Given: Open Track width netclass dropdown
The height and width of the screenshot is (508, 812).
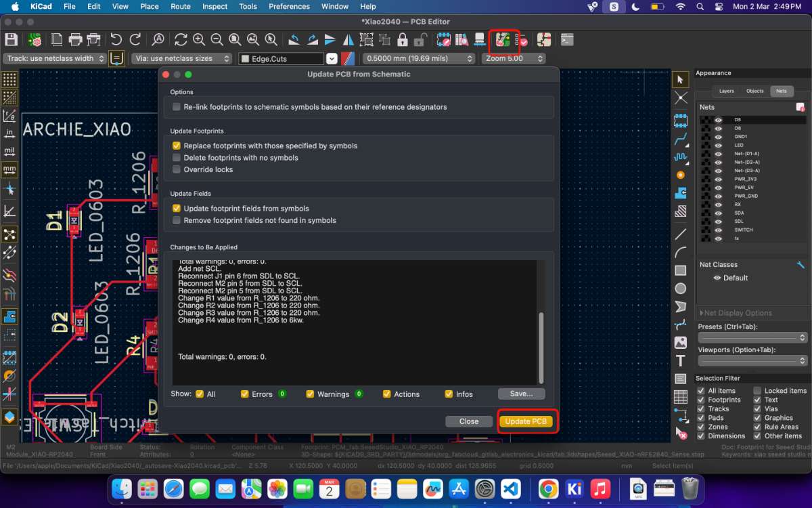Looking at the screenshot, I should (x=55, y=59).
